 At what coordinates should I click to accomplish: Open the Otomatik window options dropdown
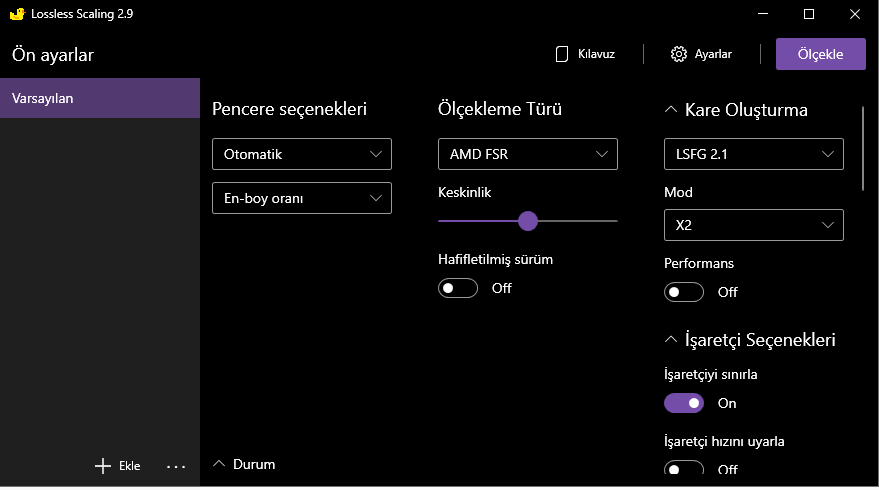[301, 154]
